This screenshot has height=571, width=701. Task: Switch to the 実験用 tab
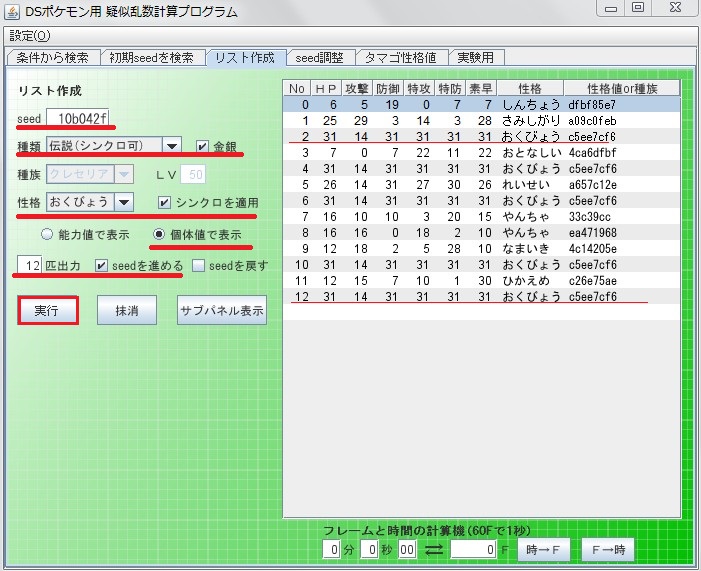(x=476, y=58)
